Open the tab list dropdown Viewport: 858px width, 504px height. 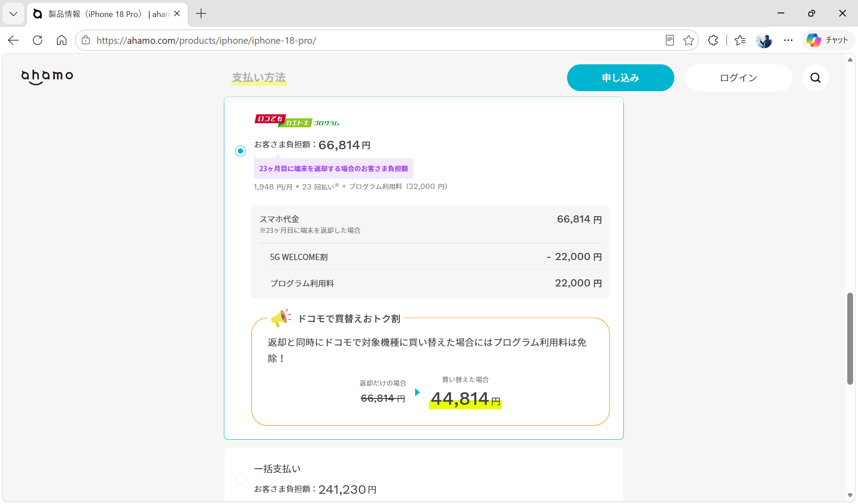[13, 14]
